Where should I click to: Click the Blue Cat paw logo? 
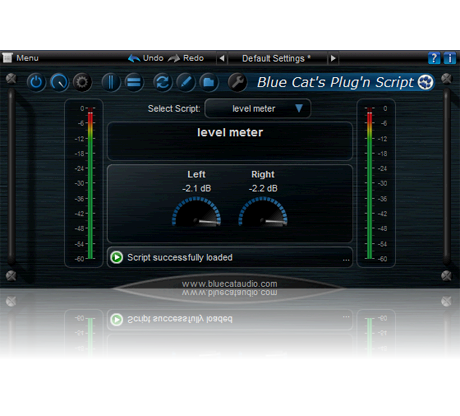coord(426,82)
